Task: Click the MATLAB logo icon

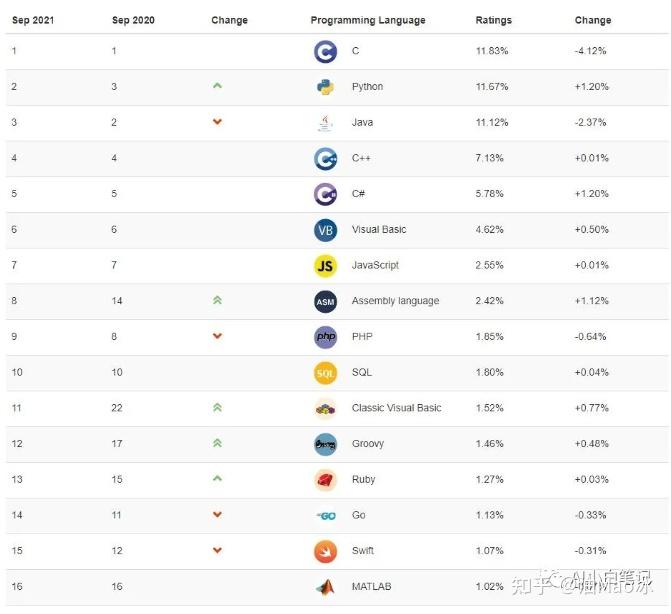Action: tap(325, 587)
